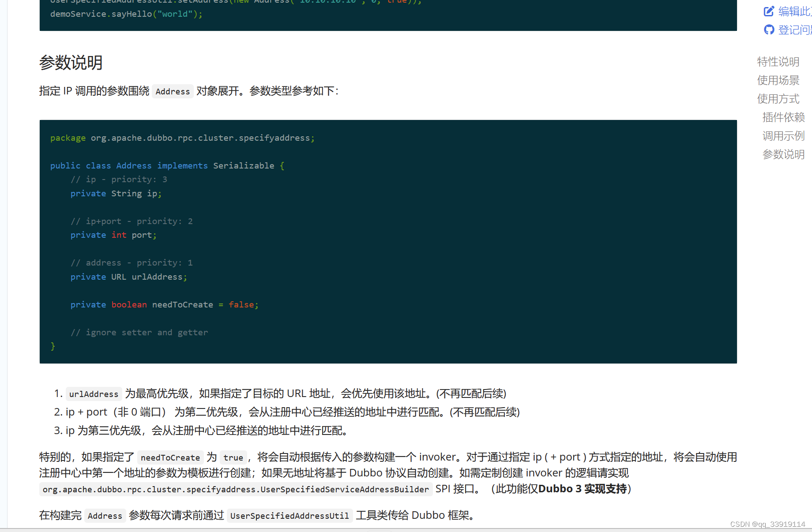
Task: Navigate to 使用方式 in the sidebar
Action: (x=778, y=99)
